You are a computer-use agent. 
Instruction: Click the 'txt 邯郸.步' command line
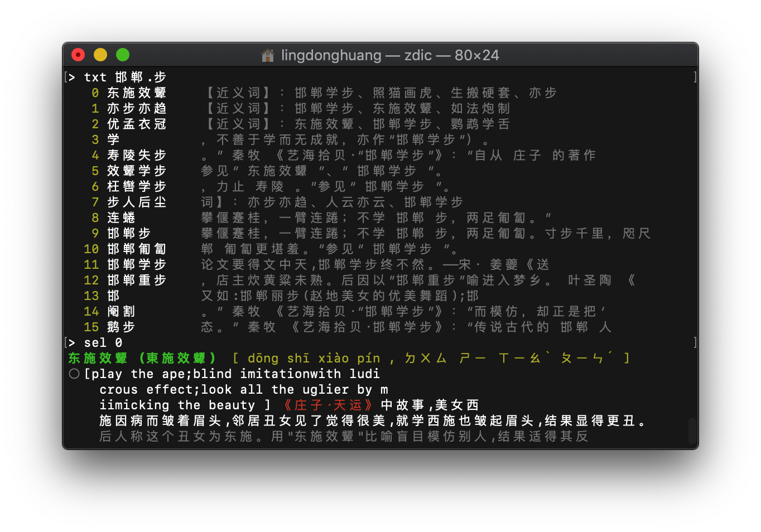tap(125, 77)
